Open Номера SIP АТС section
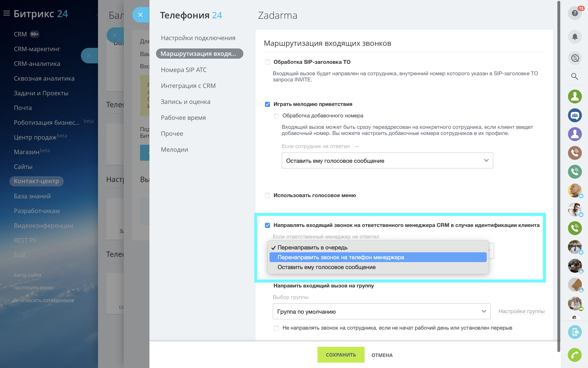This screenshot has width=588, height=368. tap(184, 70)
